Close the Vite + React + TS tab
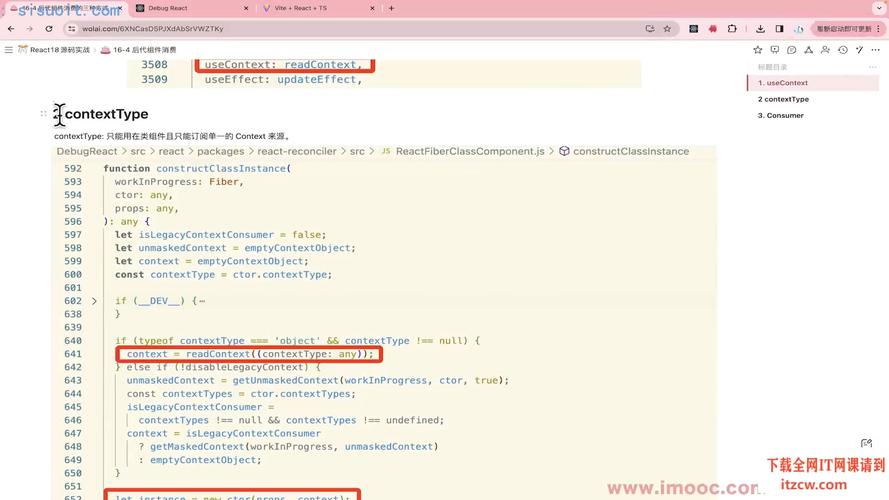Viewport: 889px width, 500px height. point(372,8)
